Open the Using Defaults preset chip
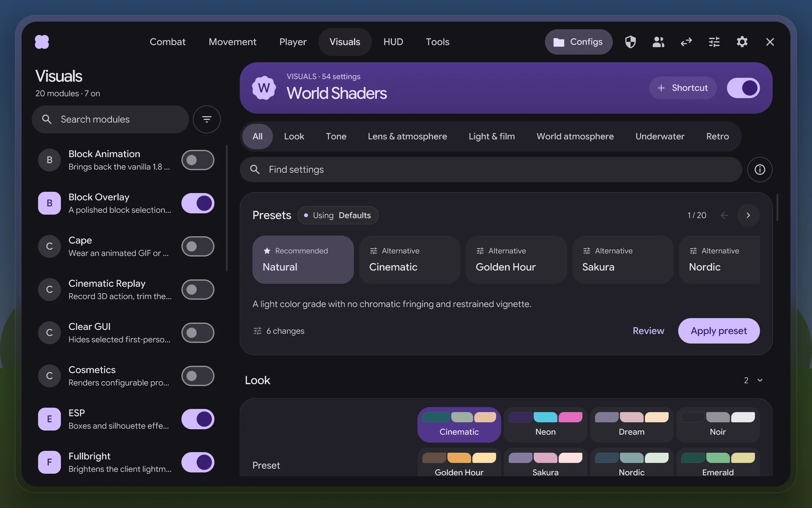The height and width of the screenshot is (508, 812). [338, 215]
